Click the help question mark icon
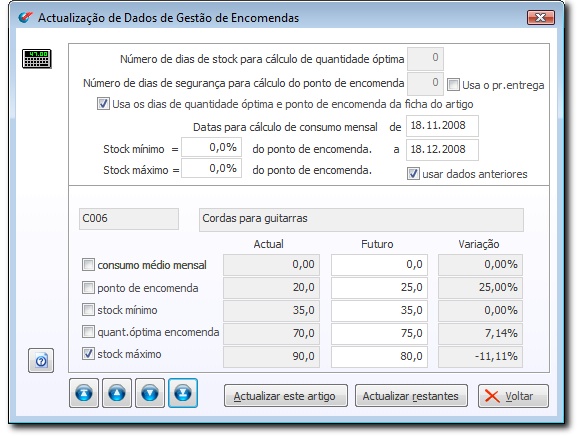 click(x=41, y=360)
